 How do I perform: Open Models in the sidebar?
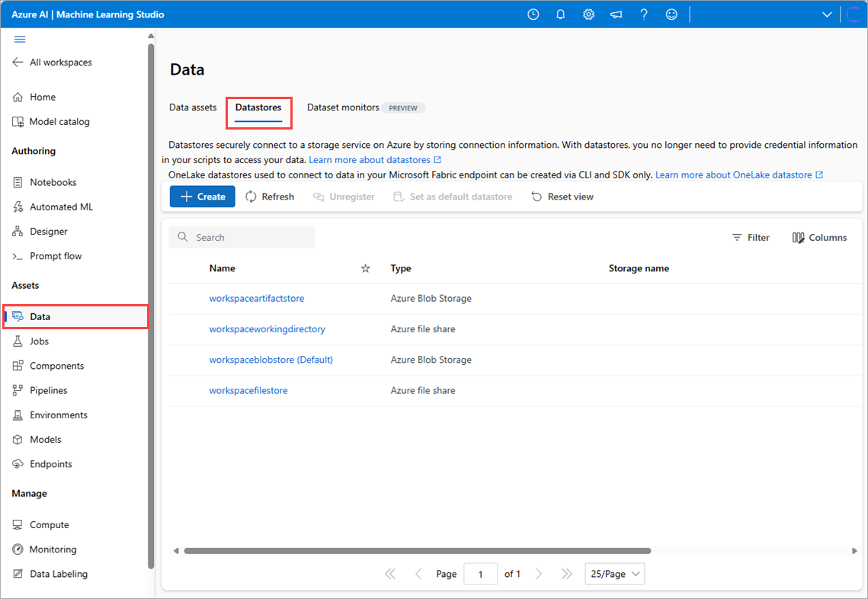coord(37,439)
